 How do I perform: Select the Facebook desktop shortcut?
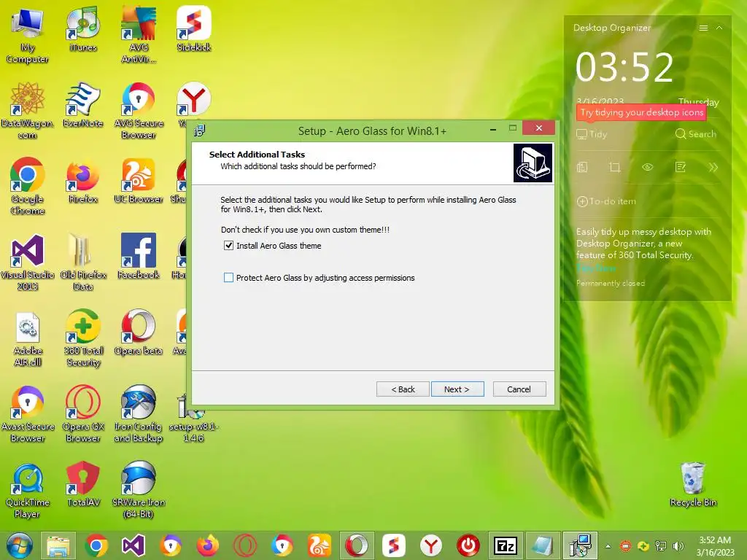[x=138, y=257]
